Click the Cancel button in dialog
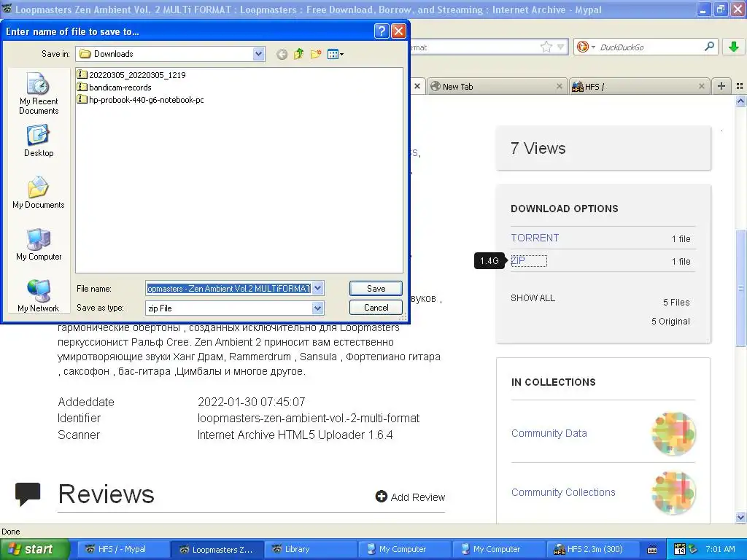747x560 pixels. pyautogui.click(x=376, y=308)
